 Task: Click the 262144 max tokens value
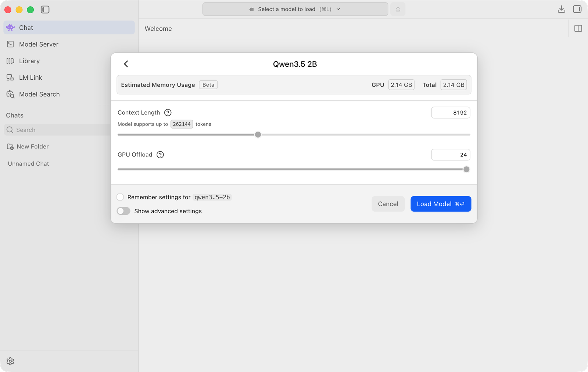[x=182, y=124]
